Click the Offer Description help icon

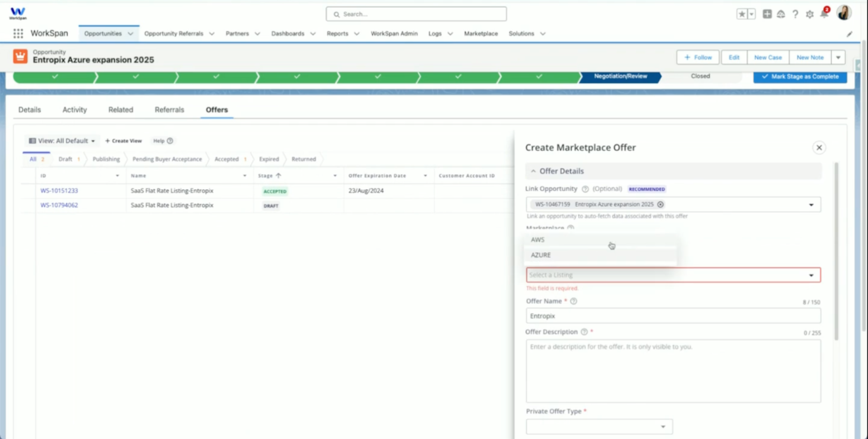tap(584, 332)
